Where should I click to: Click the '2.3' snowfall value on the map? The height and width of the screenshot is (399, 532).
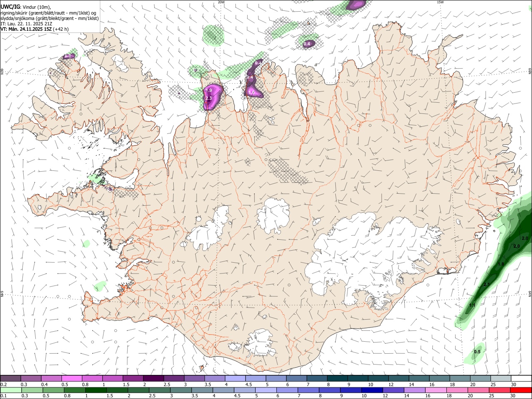pos(209,99)
